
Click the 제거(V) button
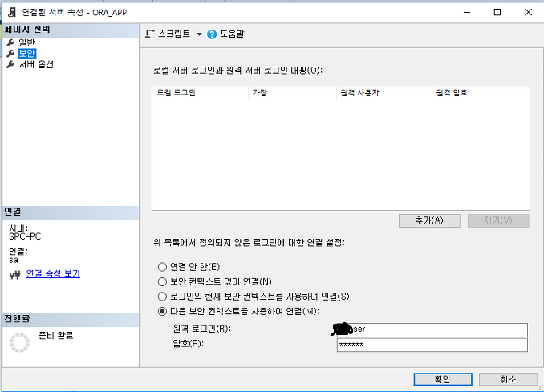pos(498,220)
